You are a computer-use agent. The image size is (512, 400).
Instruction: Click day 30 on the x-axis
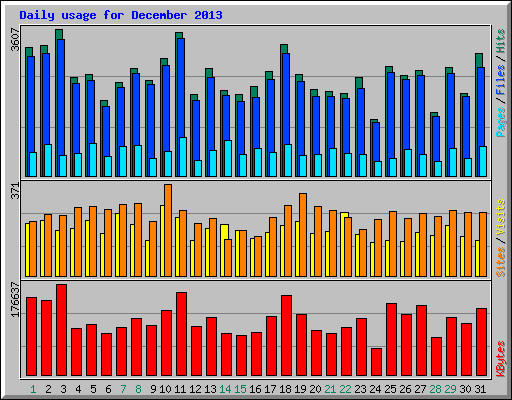click(x=465, y=389)
